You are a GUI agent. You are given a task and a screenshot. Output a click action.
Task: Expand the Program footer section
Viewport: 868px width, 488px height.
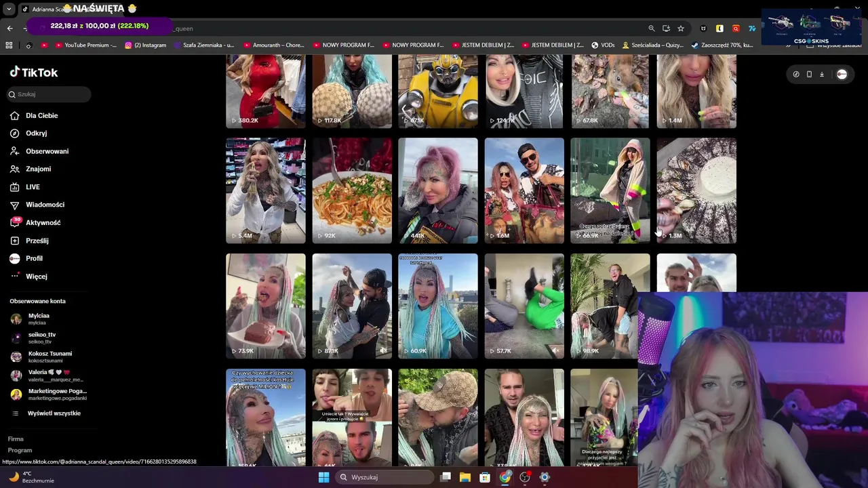(x=20, y=450)
